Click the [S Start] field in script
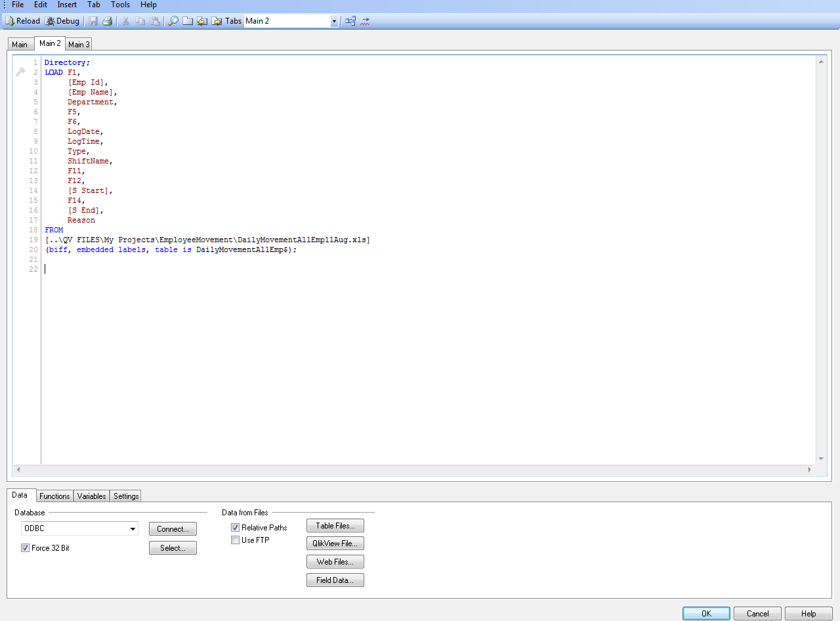 pos(90,190)
